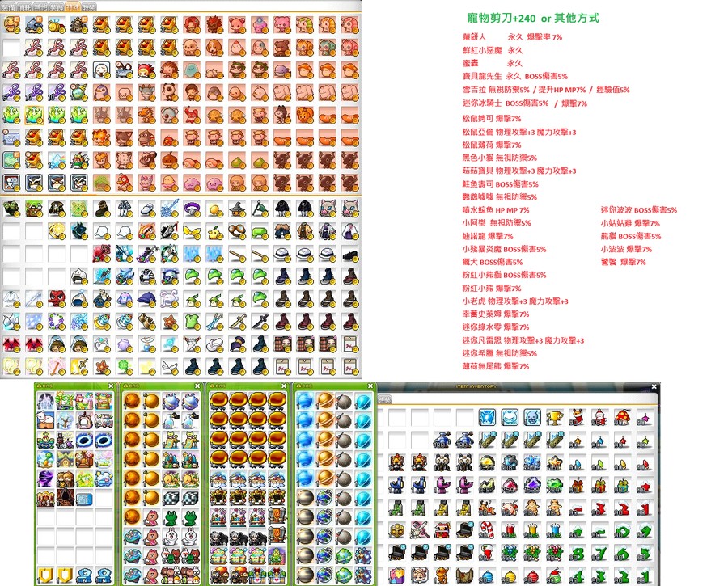Image resolution: width=728 pixels, height=586 pixels.
Task: Close the leftmost bag window
Action: coord(111,386)
